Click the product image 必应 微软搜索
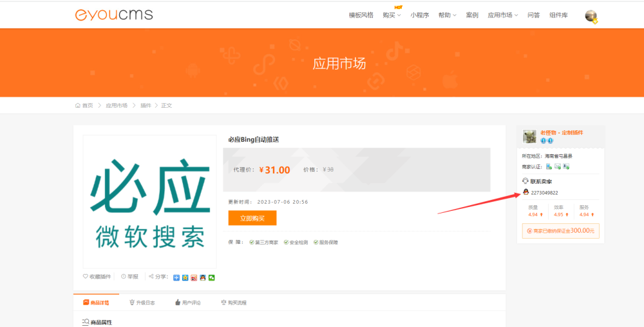Image resolution: width=644 pixels, height=327 pixels. coord(149,202)
